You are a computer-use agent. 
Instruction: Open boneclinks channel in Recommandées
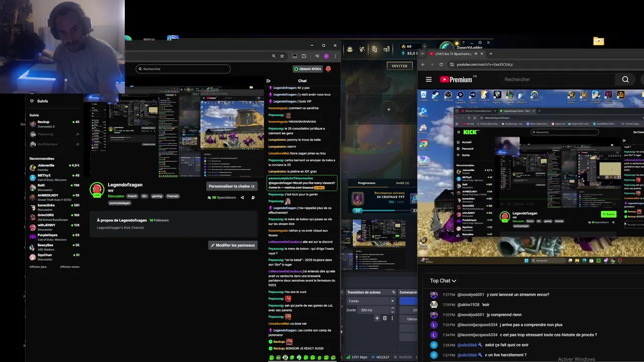[x=54, y=207]
